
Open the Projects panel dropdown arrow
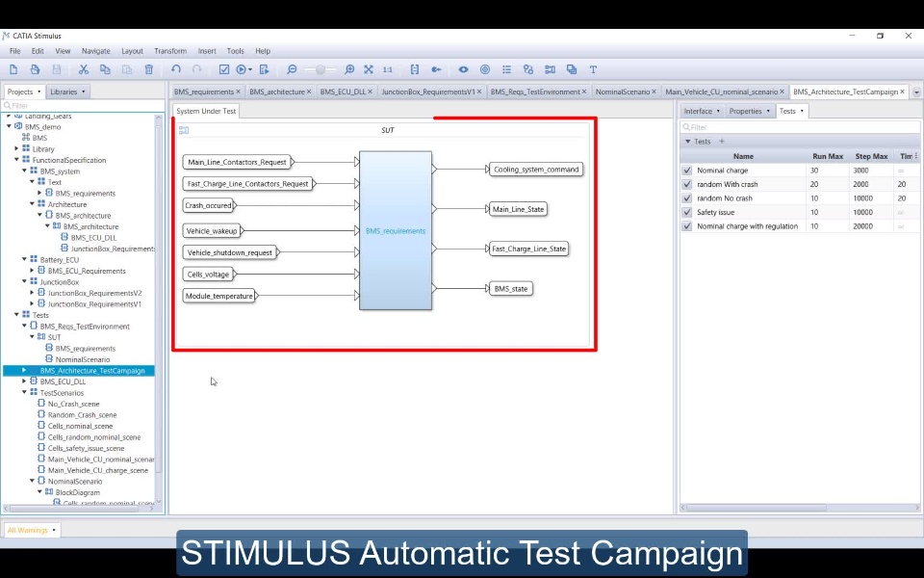point(38,92)
